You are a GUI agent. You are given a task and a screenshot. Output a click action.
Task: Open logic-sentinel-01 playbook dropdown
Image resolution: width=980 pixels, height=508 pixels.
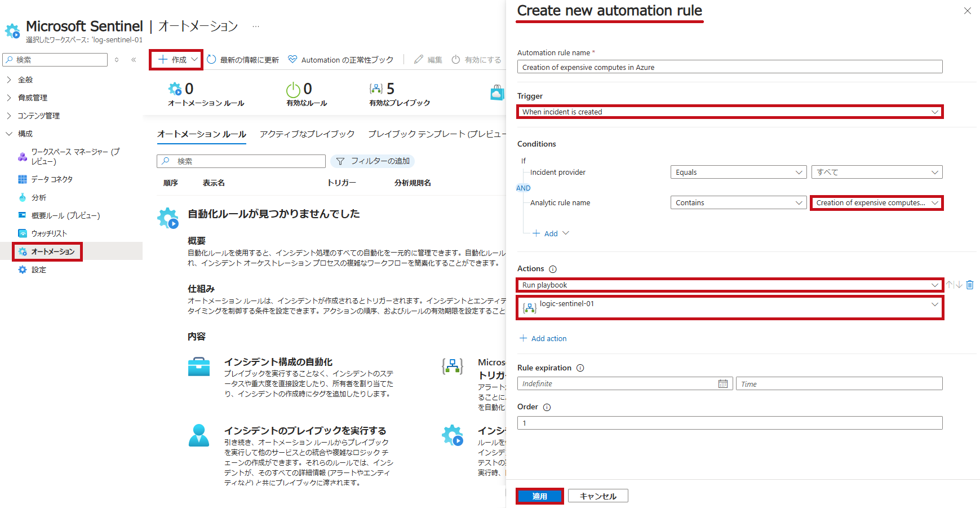730,308
